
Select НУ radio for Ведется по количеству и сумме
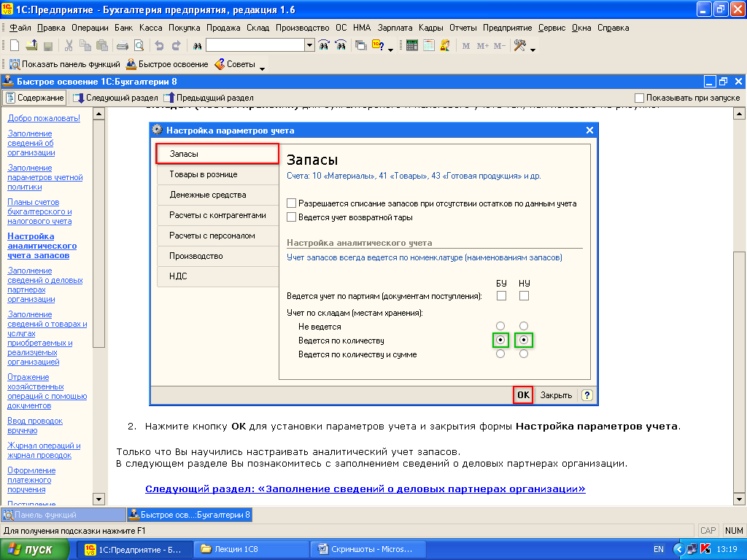(524, 354)
